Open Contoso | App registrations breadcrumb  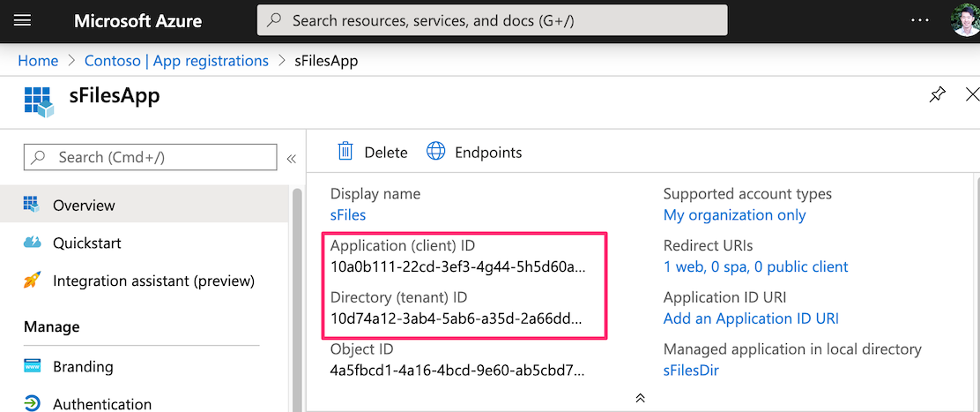click(176, 61)
